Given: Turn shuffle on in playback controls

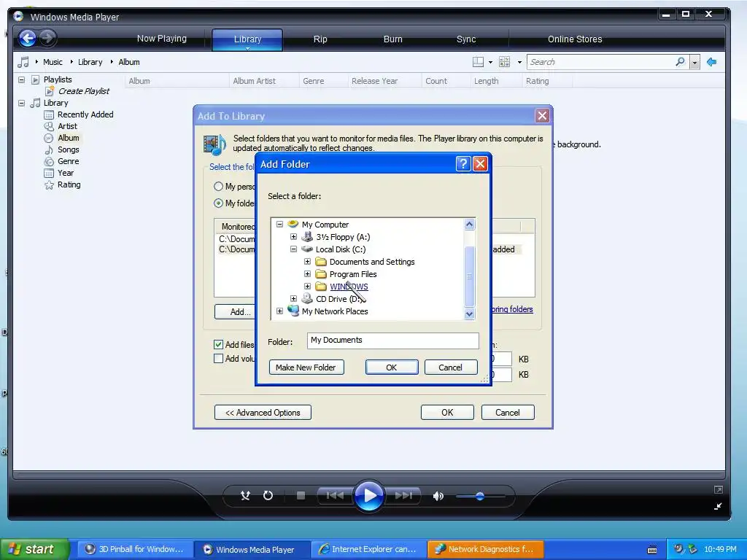Looking at the screenshot, I should pyautogui.click(x=245, y=496).
